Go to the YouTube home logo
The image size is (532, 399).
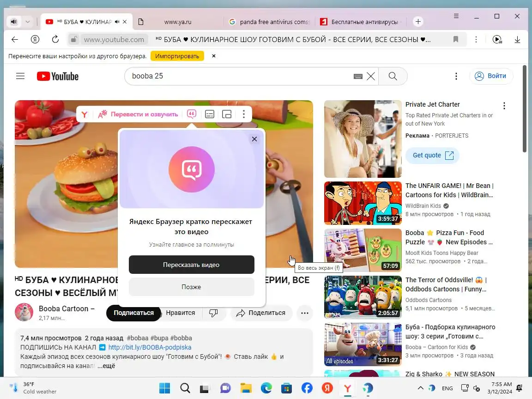point(58,76)
